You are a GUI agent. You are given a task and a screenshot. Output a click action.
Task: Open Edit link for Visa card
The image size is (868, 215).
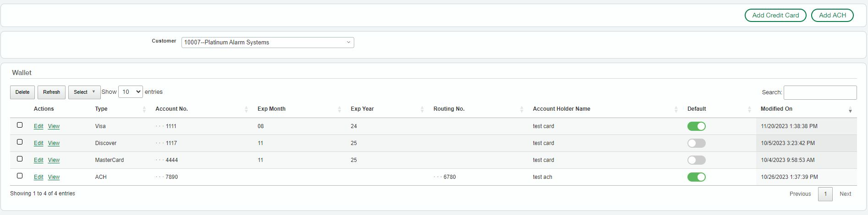pyautogui.click(x=38, y=126)
